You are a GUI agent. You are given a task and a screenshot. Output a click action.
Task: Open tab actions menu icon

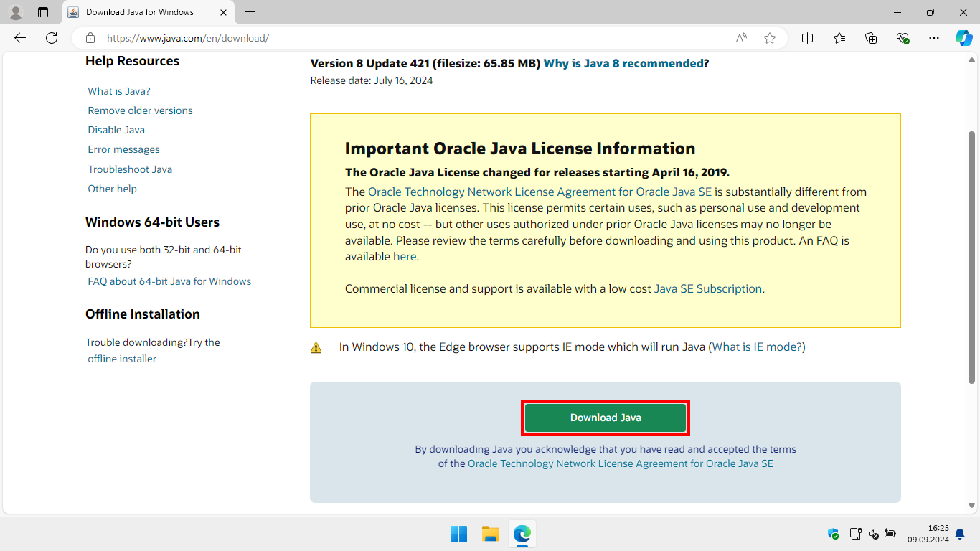pos(43,12)
